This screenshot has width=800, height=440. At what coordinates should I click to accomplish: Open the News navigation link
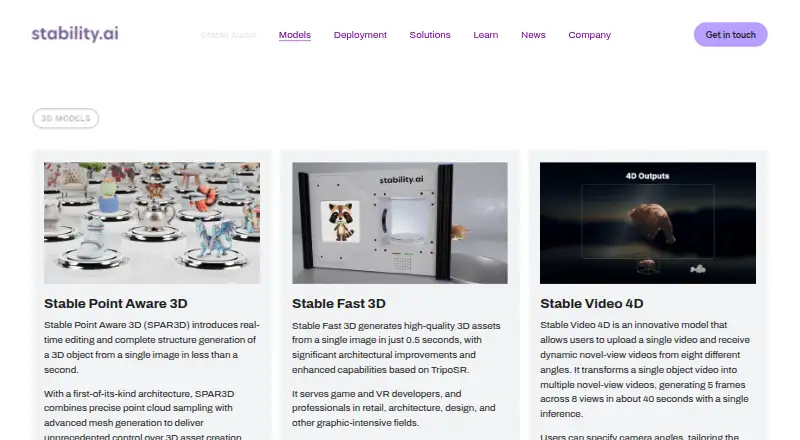533,35
